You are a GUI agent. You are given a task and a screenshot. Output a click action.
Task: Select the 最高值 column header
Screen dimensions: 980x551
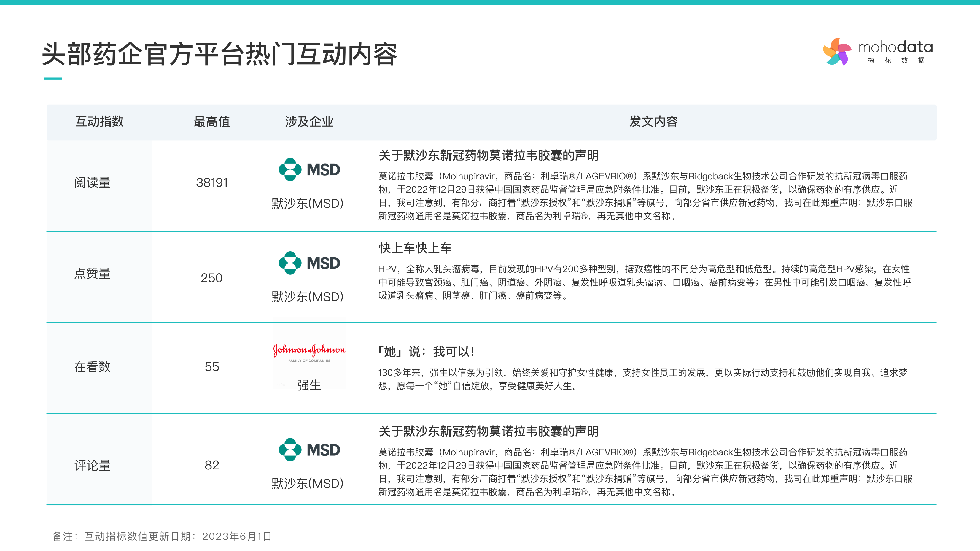[x=212, y=122]
